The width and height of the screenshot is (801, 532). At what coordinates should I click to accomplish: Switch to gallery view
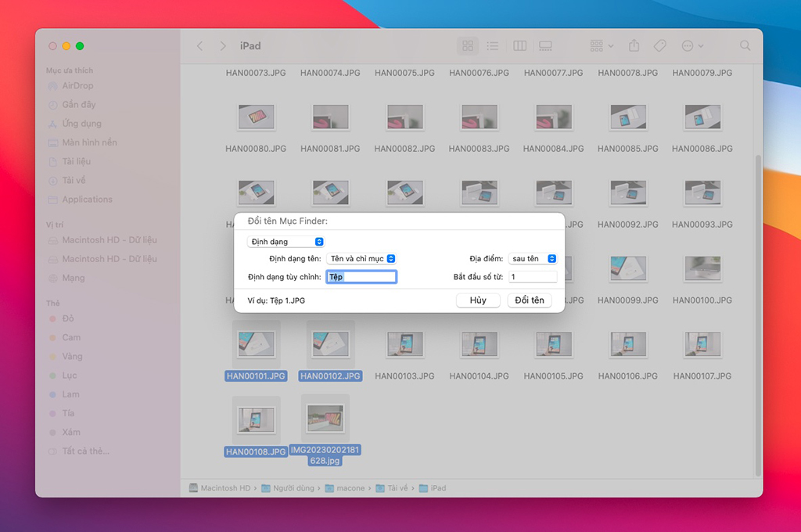[545, 46]
